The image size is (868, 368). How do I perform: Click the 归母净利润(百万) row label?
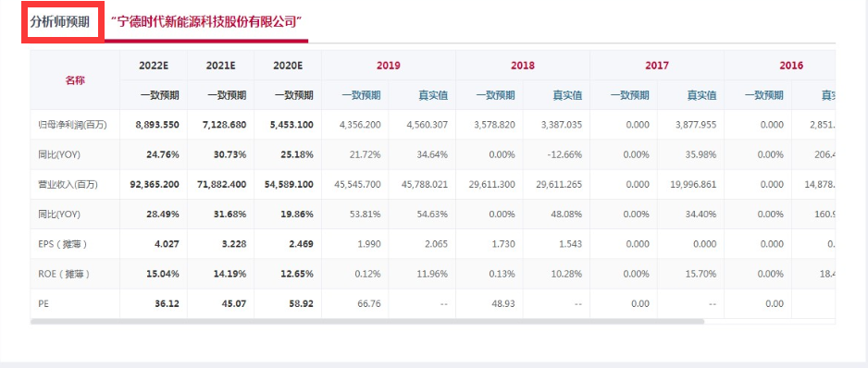(x=68, y=125)
